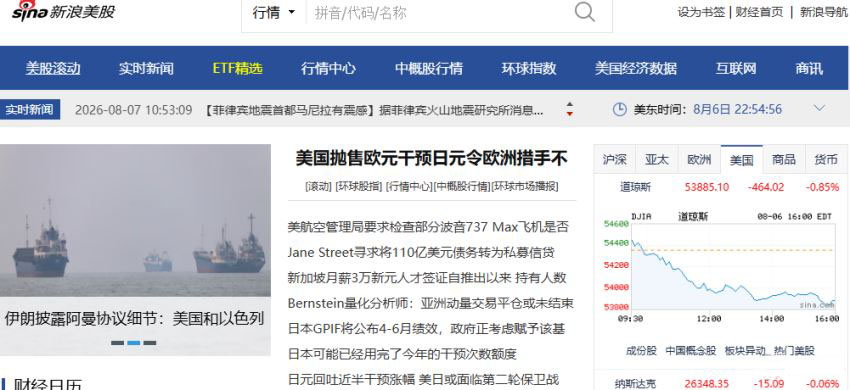
Task: Open 美国经济数据 in navigation bar
Action: click(x=636, y=68)
